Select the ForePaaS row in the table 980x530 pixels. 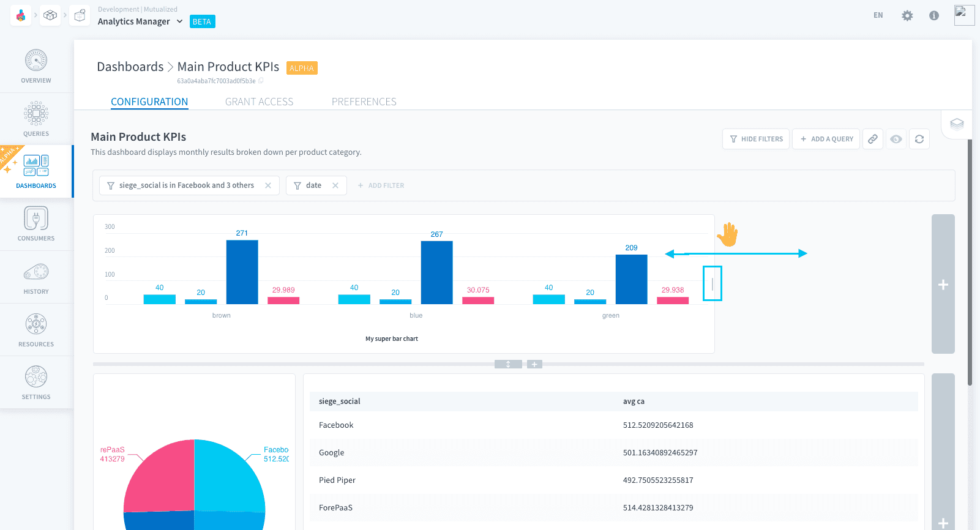point(613,507)
